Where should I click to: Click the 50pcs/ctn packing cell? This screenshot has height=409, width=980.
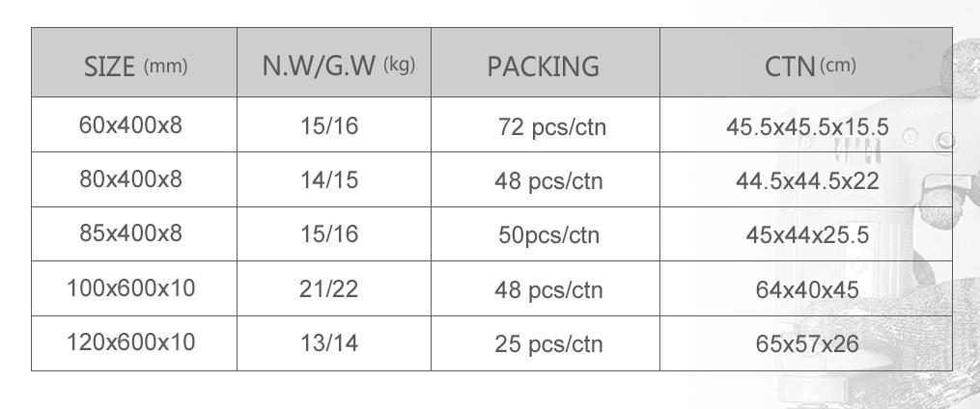tap(546, 233)
